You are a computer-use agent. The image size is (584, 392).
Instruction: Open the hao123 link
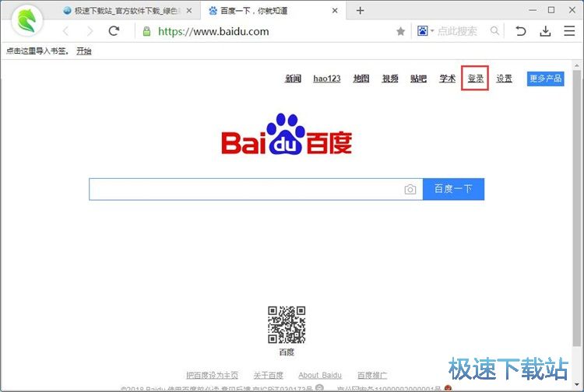coord(327,79)
